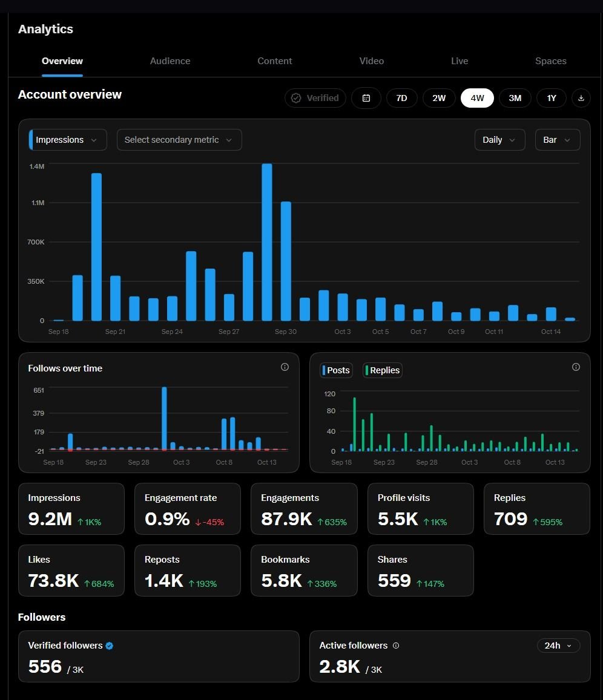This screenshot has height=700, width=603.
Task: Select the 2W time range
Action: (439, 98)
